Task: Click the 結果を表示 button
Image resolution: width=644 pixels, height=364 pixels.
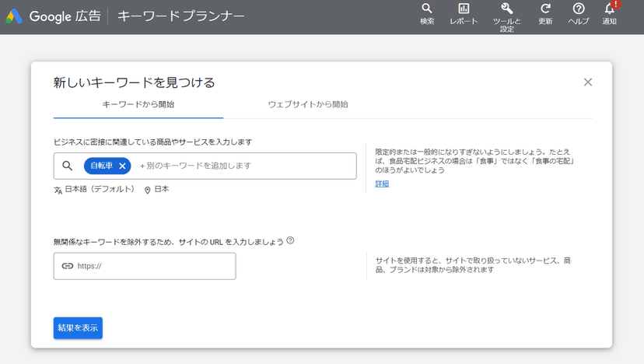Action: click(x=78, y=328)
